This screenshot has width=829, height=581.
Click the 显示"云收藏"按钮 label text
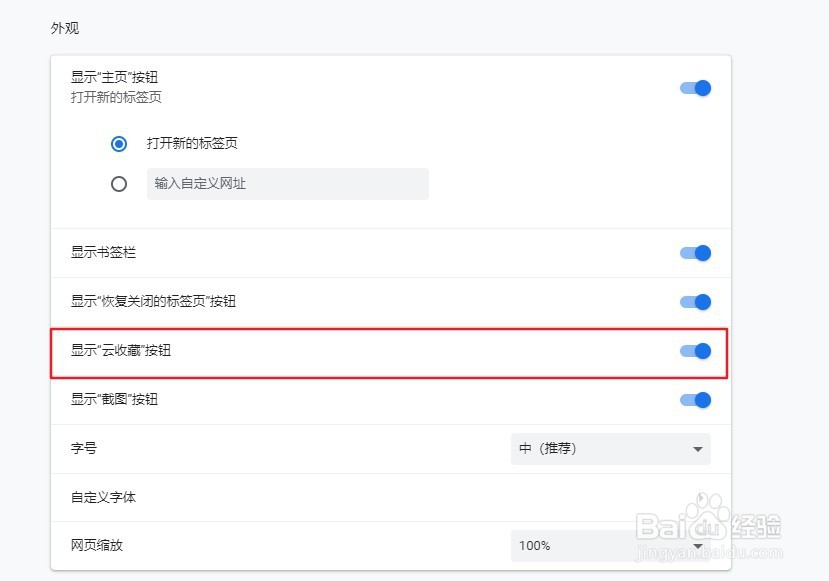click(128, 351)
